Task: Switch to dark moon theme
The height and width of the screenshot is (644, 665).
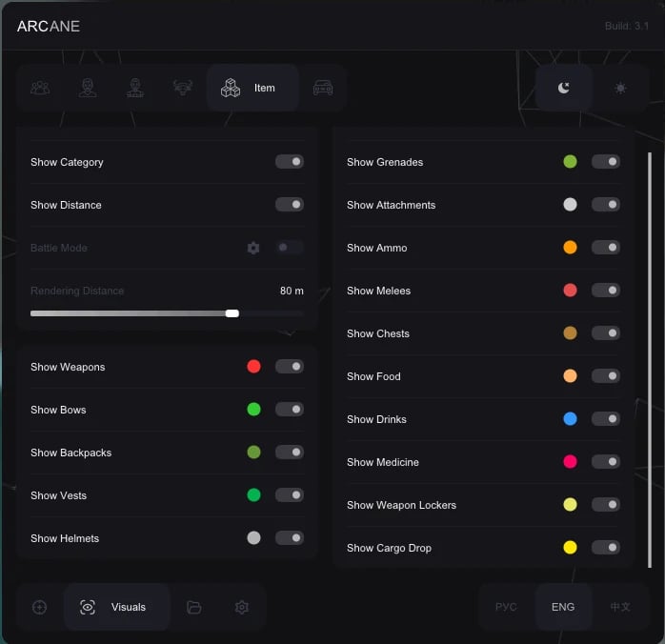Action: (564, 88)
